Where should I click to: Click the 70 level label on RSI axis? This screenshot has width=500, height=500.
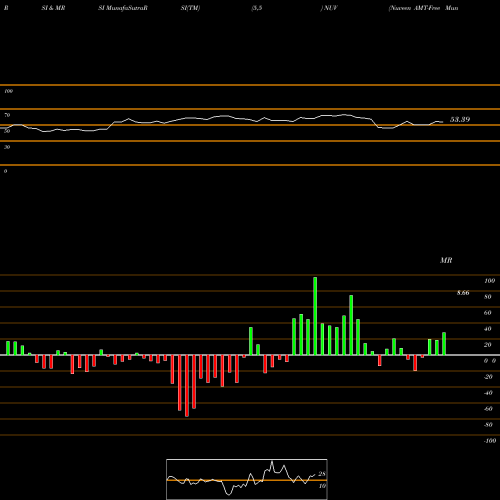click(x=7, y=115)
